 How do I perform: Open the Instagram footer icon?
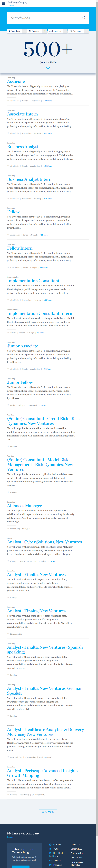[50, 865]
